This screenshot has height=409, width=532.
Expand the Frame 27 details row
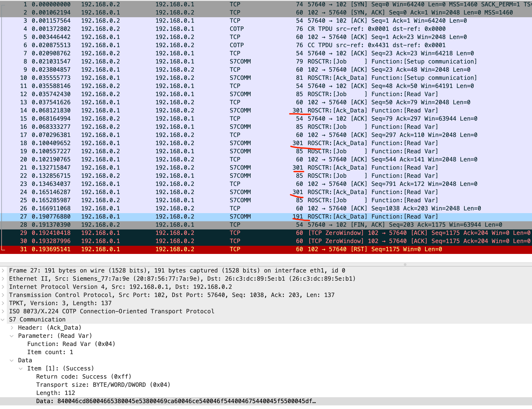pos(3,270)
